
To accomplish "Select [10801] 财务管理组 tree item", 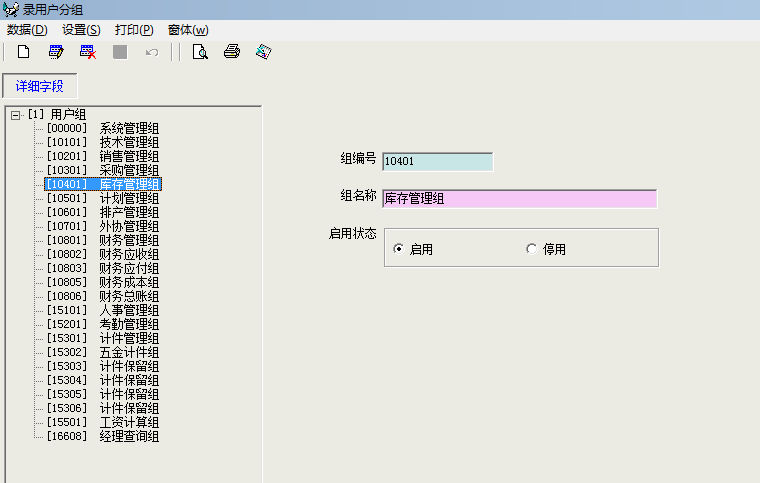I will pyautogui.click(x=103, y=240).
